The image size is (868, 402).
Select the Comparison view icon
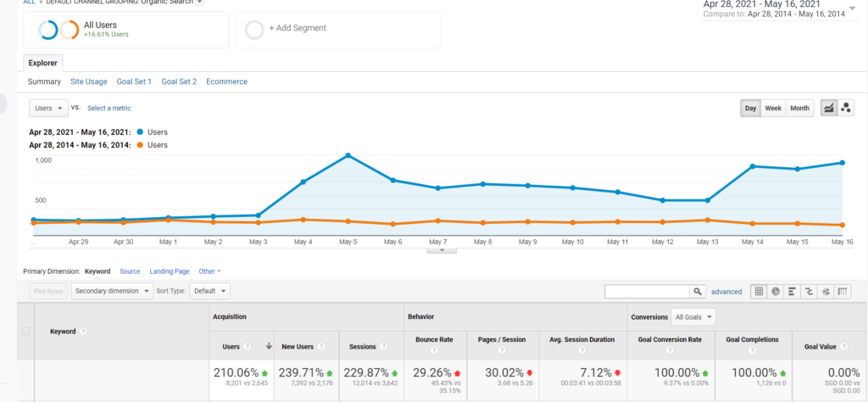click(x=809, y=291)
